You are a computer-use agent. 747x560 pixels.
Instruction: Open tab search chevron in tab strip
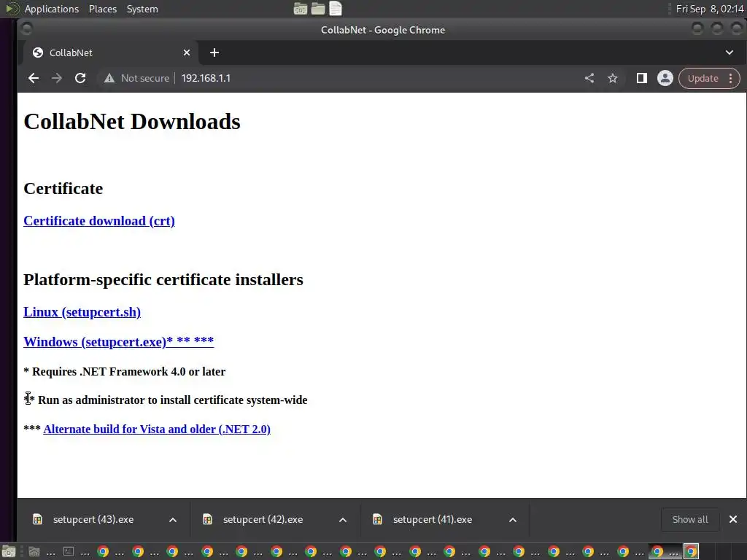click(x=729, y=52)
